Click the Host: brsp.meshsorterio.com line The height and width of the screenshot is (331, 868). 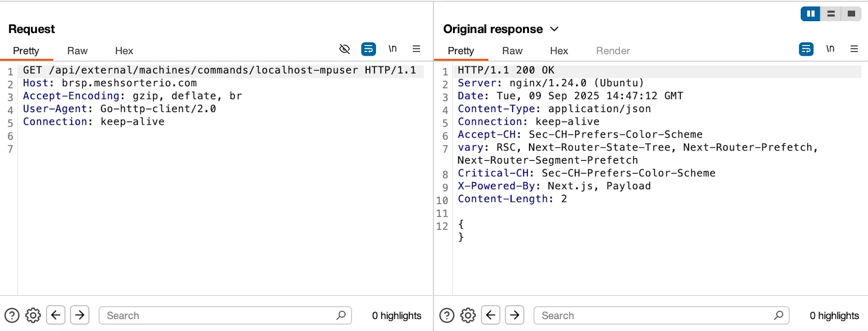pos(110,83)
